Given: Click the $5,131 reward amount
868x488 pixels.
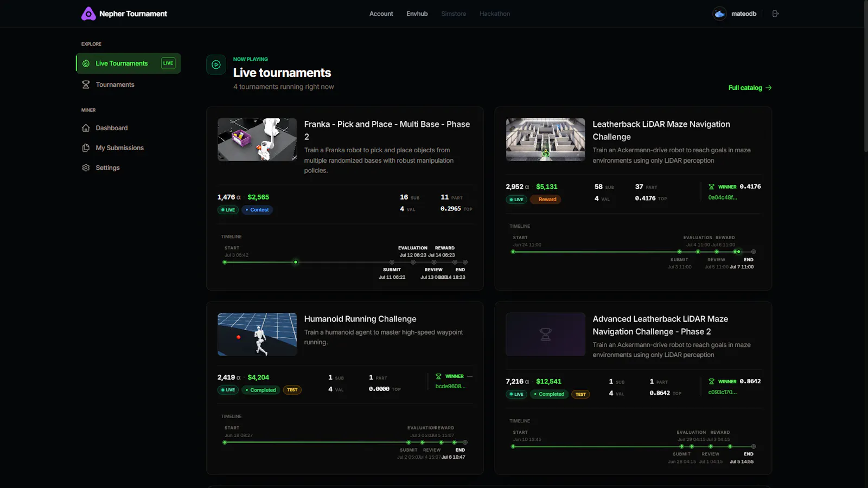Looking at the screenshot, I should tap(547, 187).
